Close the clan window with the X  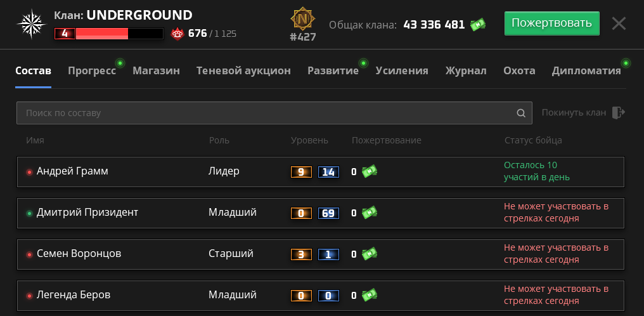[x=619, y=23]
